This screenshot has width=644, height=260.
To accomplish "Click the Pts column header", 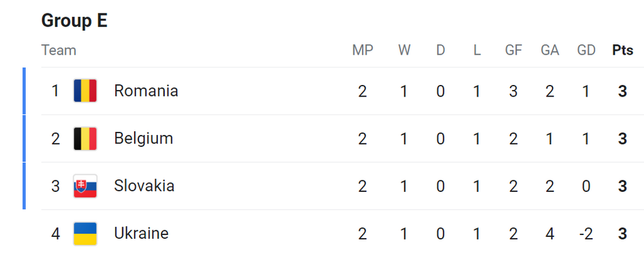I will point(622,50).
